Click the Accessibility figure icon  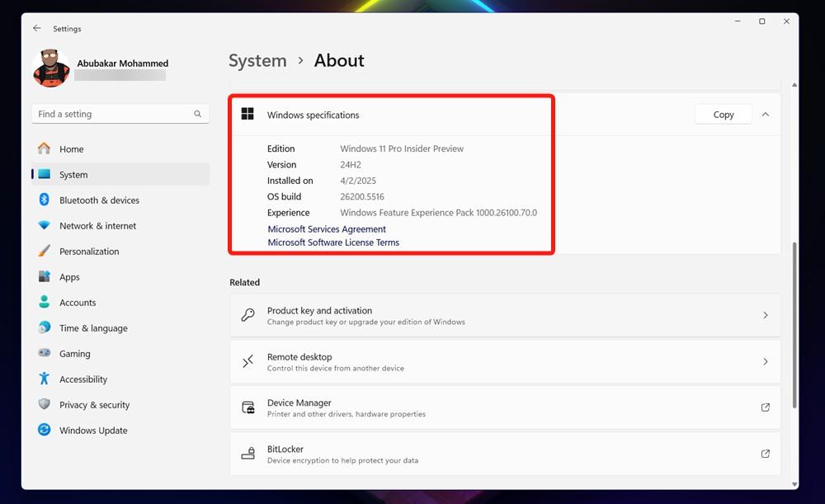pos(45,379)
